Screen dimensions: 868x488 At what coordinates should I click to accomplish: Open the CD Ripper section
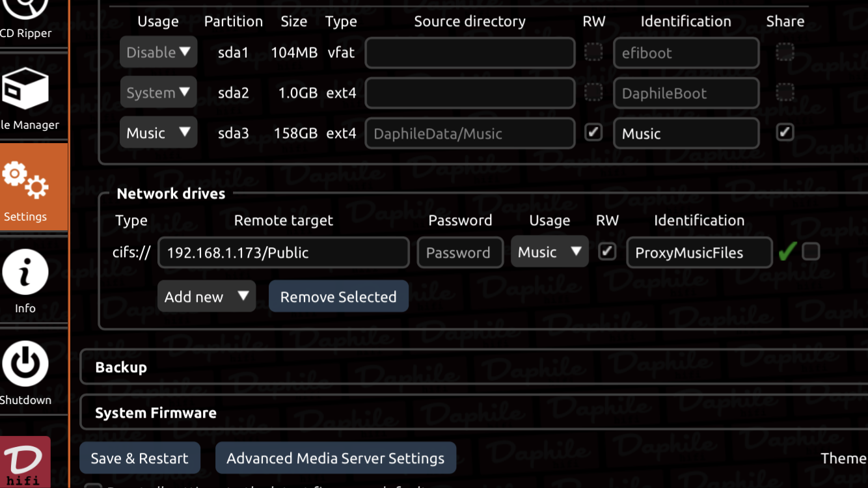(25, 20)
